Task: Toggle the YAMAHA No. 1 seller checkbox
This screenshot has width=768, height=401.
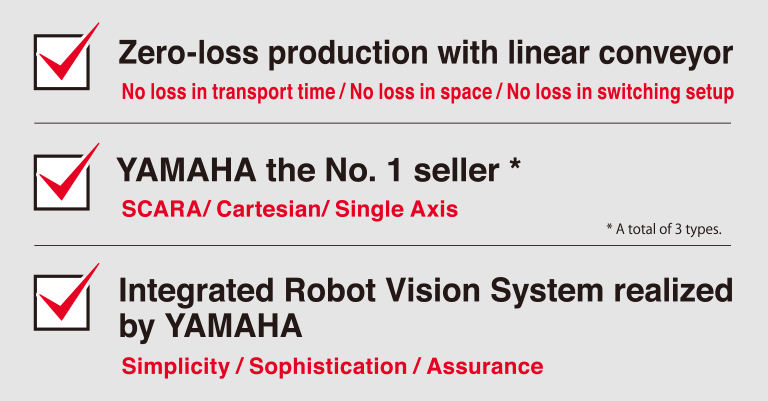Action: [x=62, y=182]
